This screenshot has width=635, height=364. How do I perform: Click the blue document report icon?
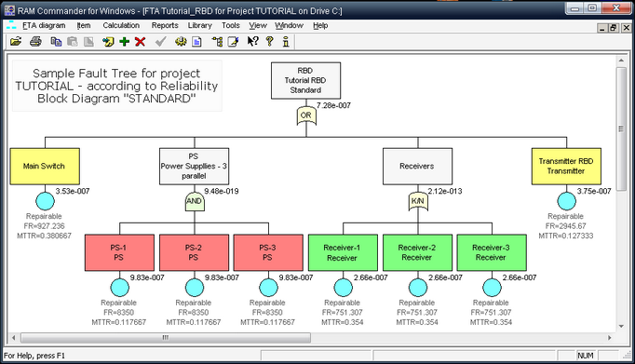tap(196, 41)
